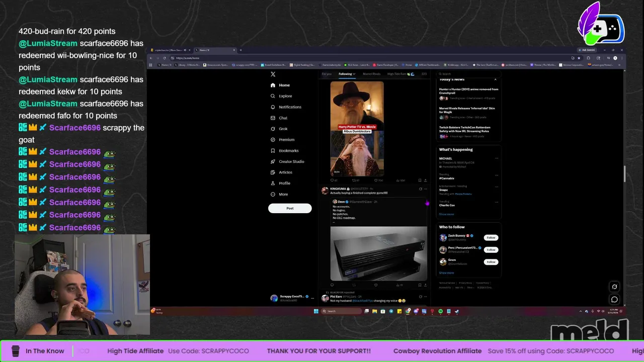The image size is (644, 362).
Task: Open the Charlie Cox trend options menu
Action: [496, 202]
